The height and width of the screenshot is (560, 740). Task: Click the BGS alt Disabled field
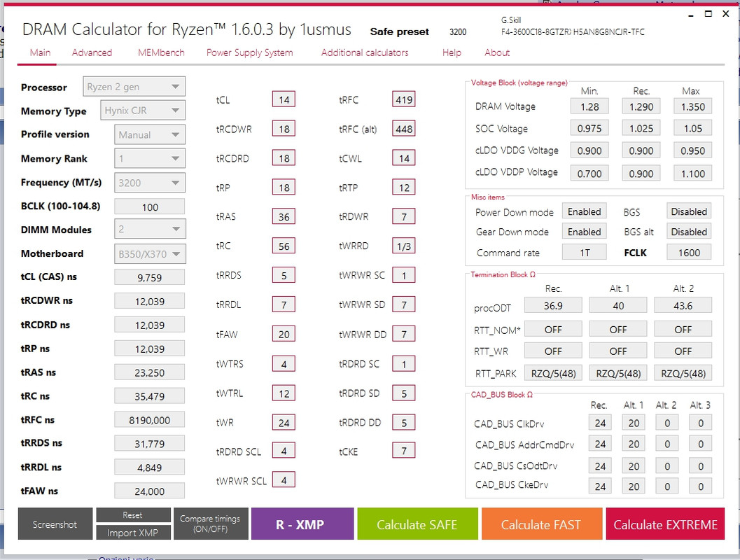689,232
